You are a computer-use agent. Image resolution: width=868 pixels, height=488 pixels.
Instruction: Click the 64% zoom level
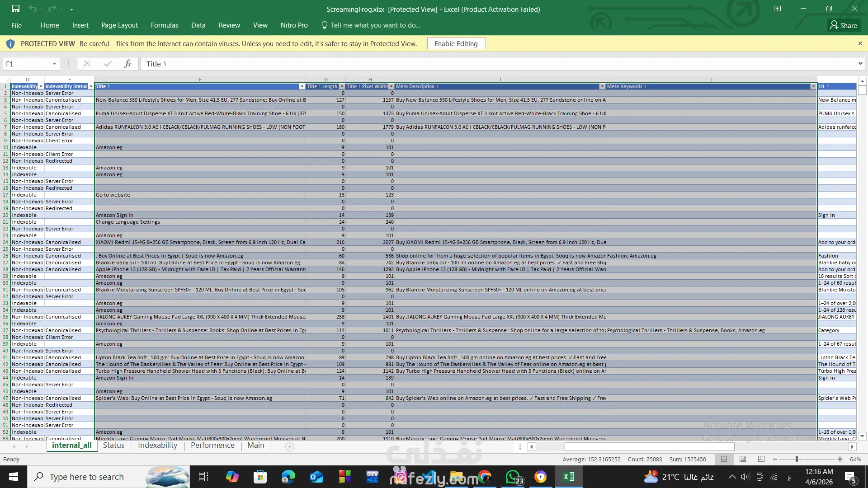[855, 459]
